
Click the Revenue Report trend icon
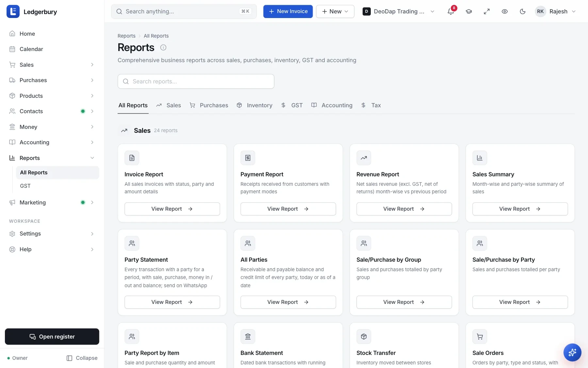point(364,158)
